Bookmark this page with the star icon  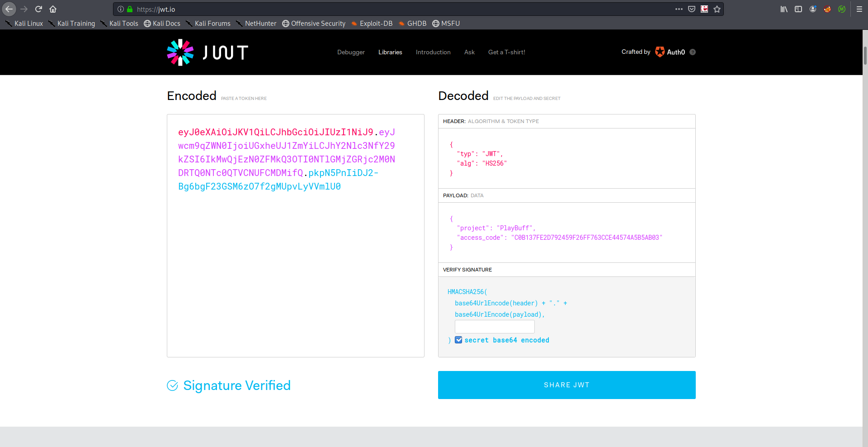(x=717, y=9)
